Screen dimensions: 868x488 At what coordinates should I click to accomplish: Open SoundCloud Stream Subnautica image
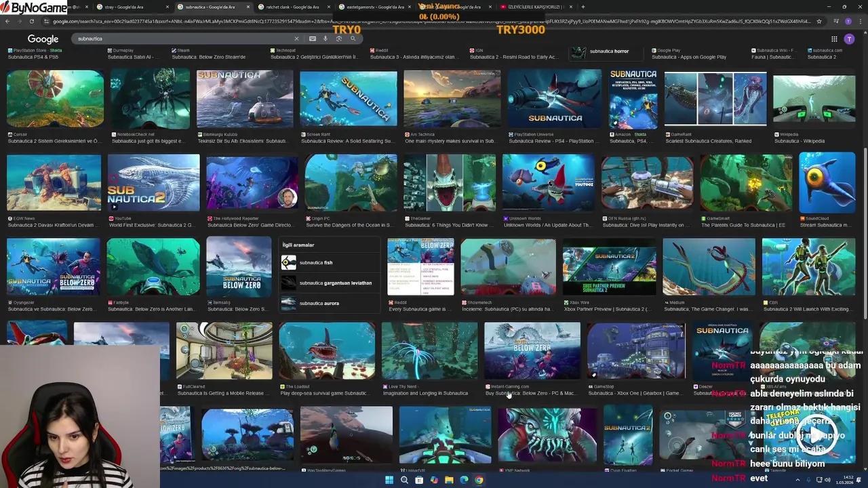(x=827, y=183)
